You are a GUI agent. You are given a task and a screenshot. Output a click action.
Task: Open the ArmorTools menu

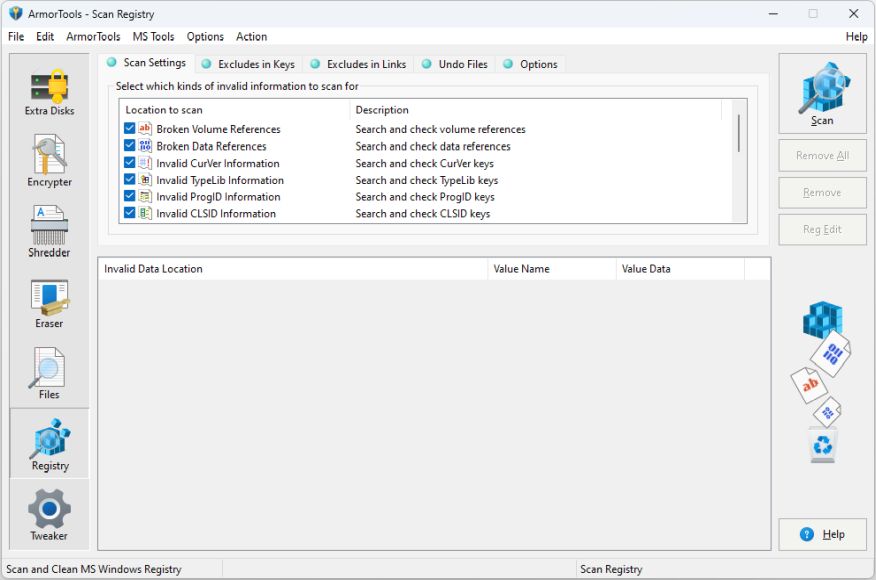pos(93,37)
